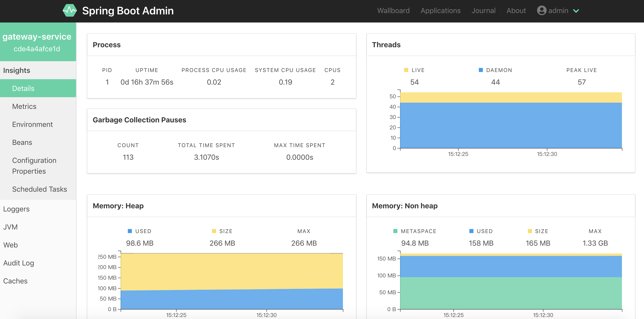Click the instance ID cde4a4afce1d
The height and width of the screenshot is (319, 644).
click(37, 49)
